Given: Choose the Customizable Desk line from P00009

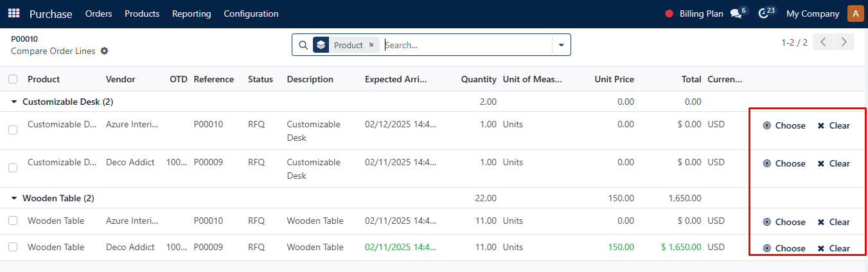Looking at the screenshot, I should click(784, 163).
